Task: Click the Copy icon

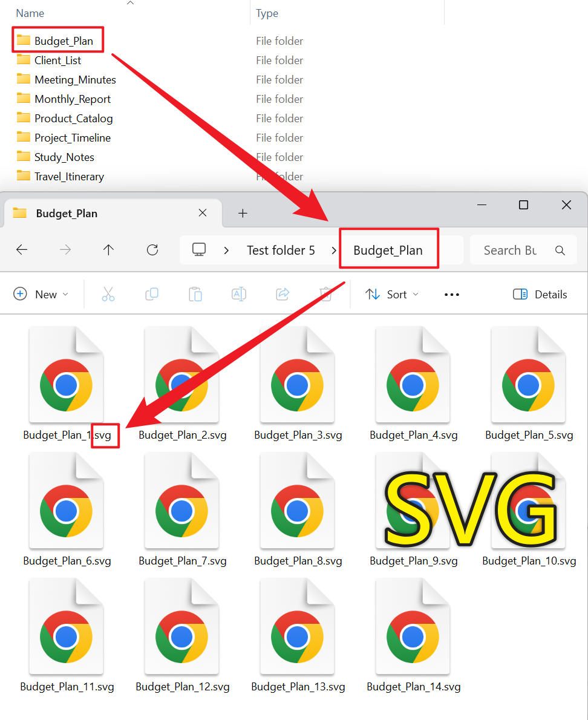Action: pos(152,294)
